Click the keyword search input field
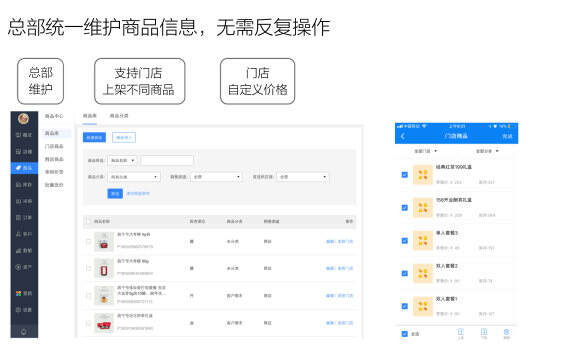570x360 pixels. point(167,160)
